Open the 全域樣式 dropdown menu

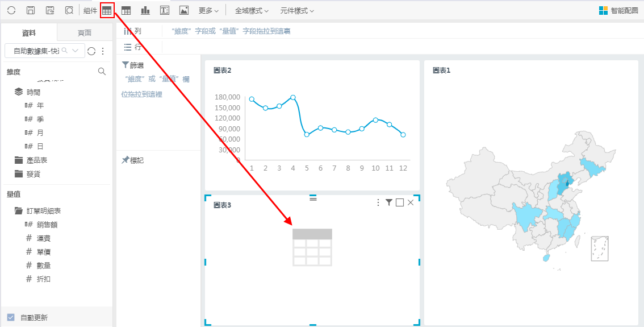tap(252, 10)
